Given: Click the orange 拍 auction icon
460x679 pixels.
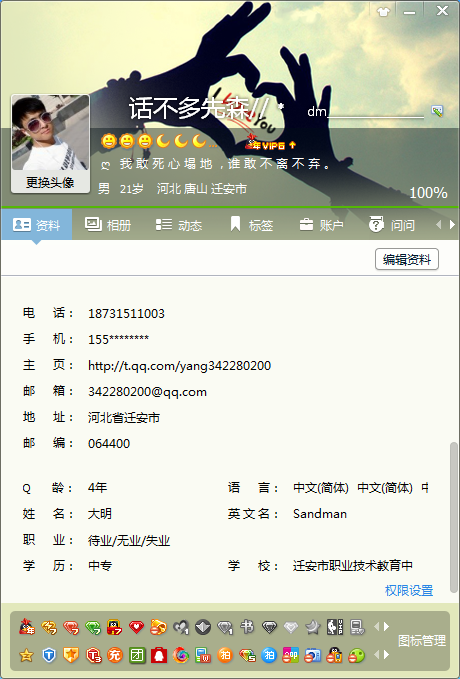Looking at the screenshot, I should click(x=225, y=655).
